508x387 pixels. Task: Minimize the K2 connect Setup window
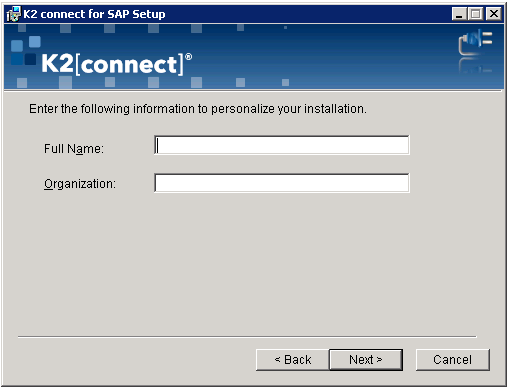tap(459, 14)
